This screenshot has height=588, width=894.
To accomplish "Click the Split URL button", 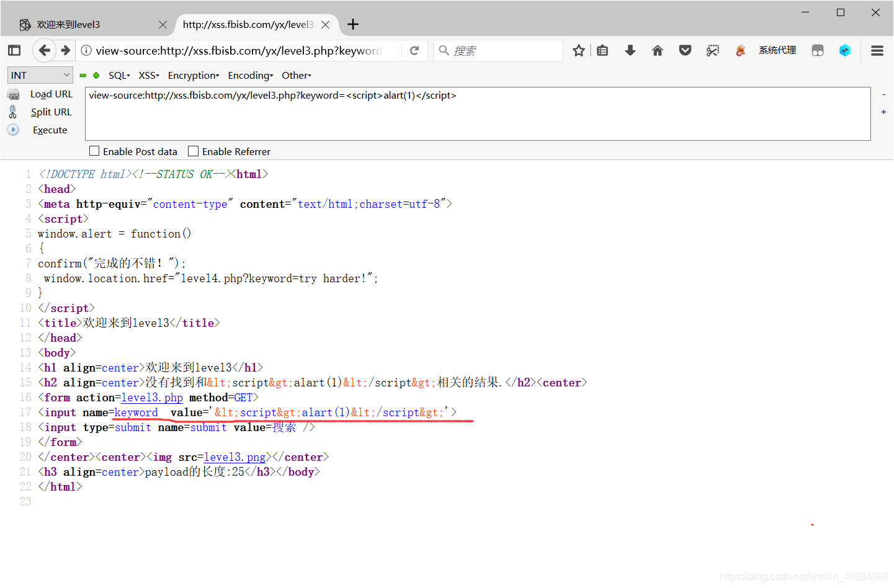I will tap(51, 112).
